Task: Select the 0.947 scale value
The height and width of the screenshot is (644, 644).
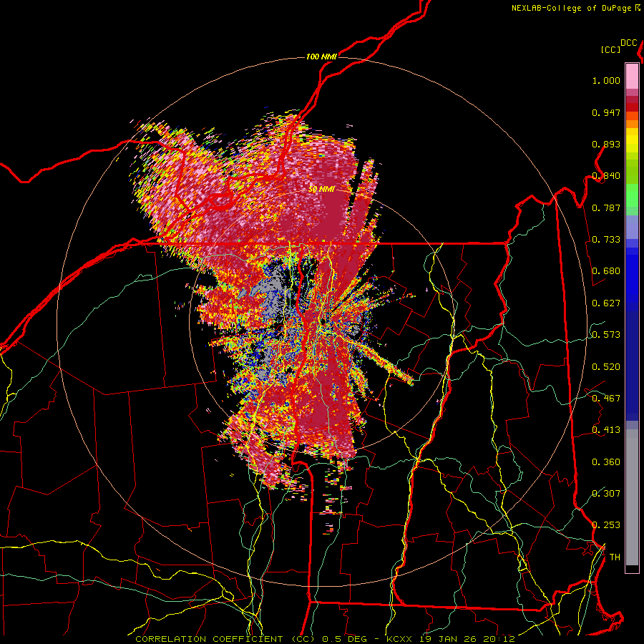Action: [x=606, y=112]
